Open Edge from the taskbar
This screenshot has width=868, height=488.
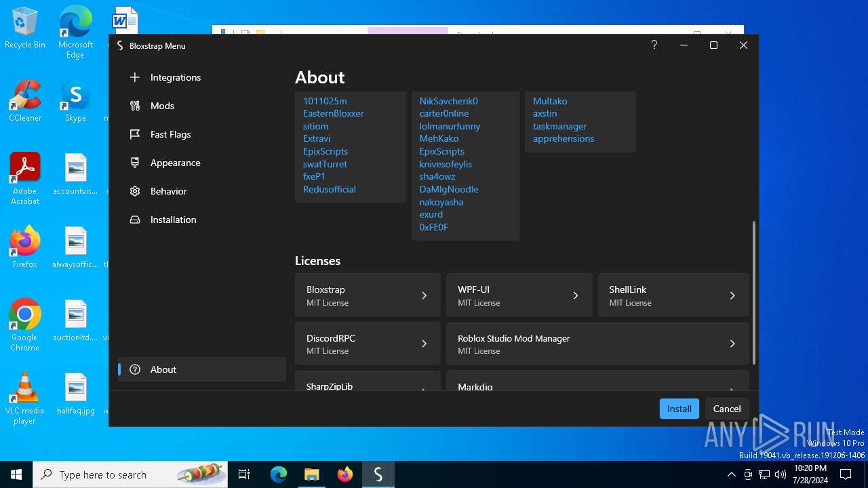pos(279,474)
